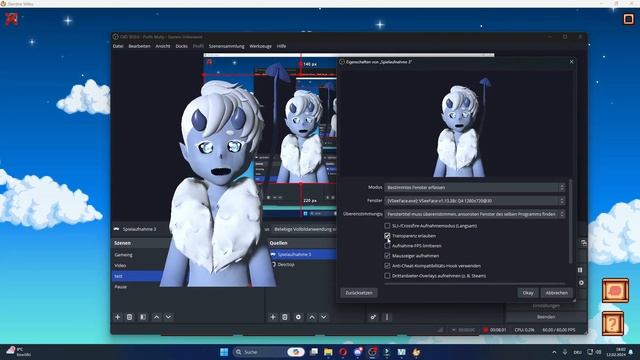Viewport: 640px width, 360px height.
Task: Open the Docks menu
Action: (x=182, y=46)
